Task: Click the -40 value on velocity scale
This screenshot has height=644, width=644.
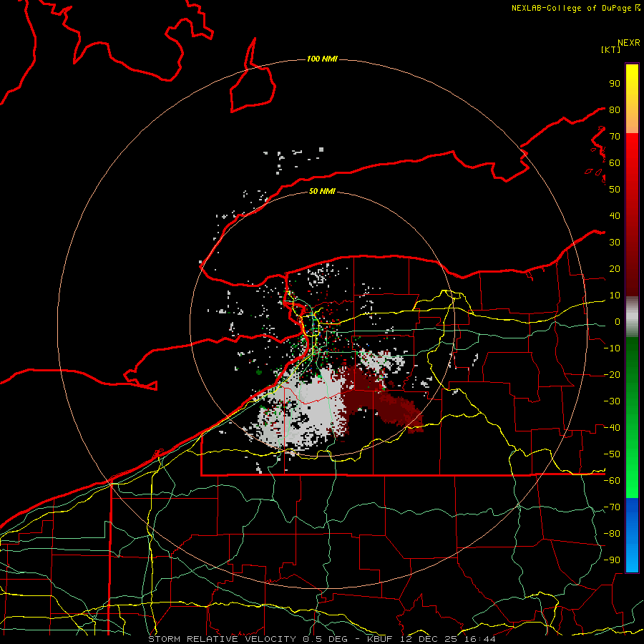Action: pyautogui.click(x=612, y=428)
